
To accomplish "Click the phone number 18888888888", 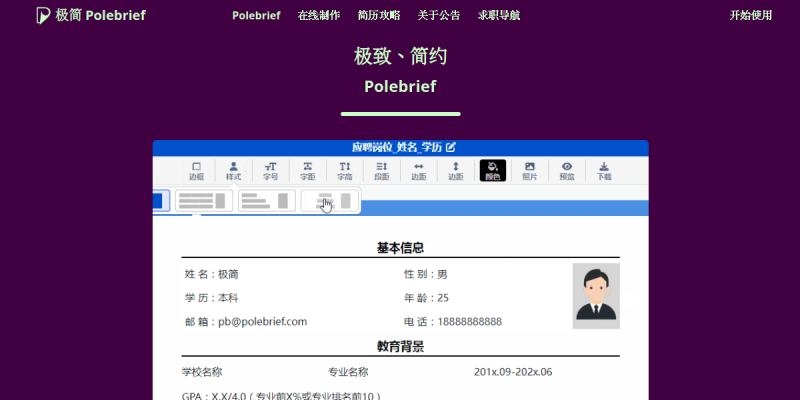I will click(469, 322).
